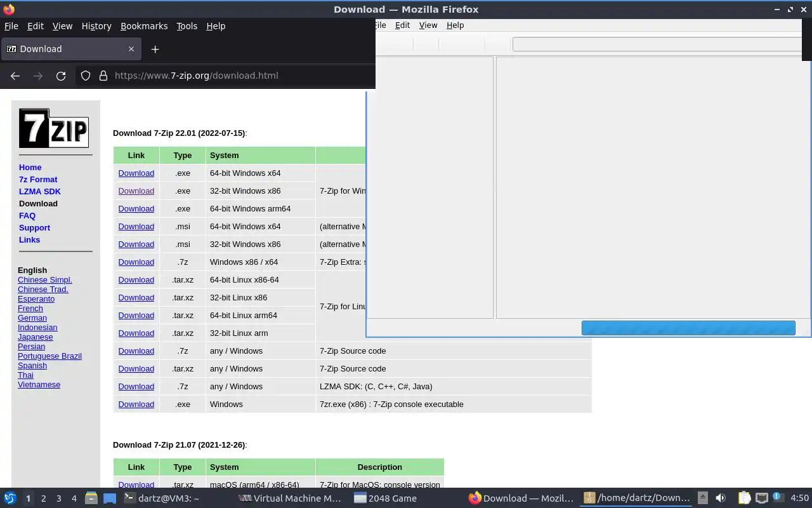Launch the file manager from taskbar

pyautogui.click(x=91, y=498)
